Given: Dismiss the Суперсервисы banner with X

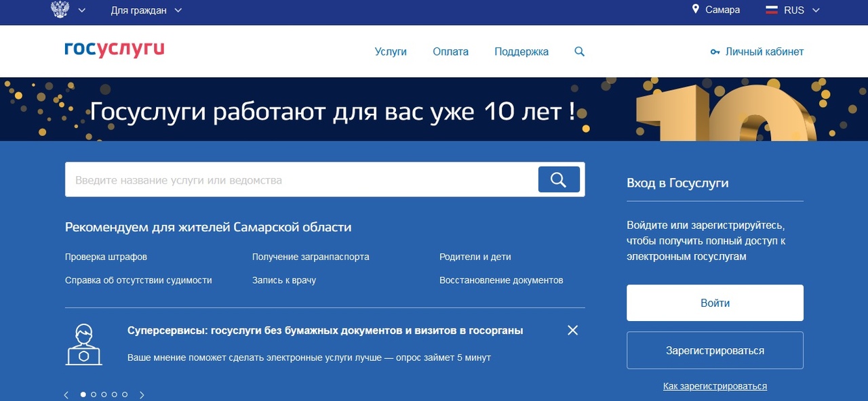Looking at the screenshot, I should [573, 331].
